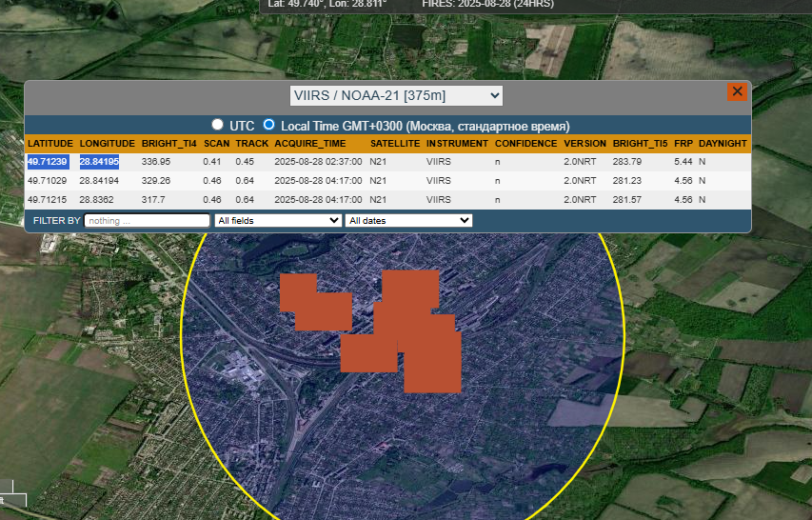Click BRIGHT_TI5 value 283.79
Image resolution: width=812 pixels, height=520 pixels.
[x=627, y=162]
